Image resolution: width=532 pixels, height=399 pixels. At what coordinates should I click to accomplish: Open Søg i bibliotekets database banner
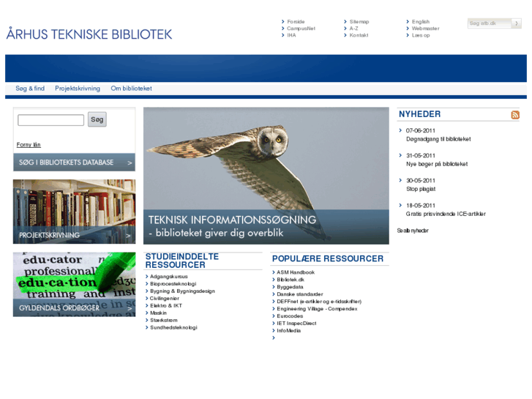click(74, 163)
